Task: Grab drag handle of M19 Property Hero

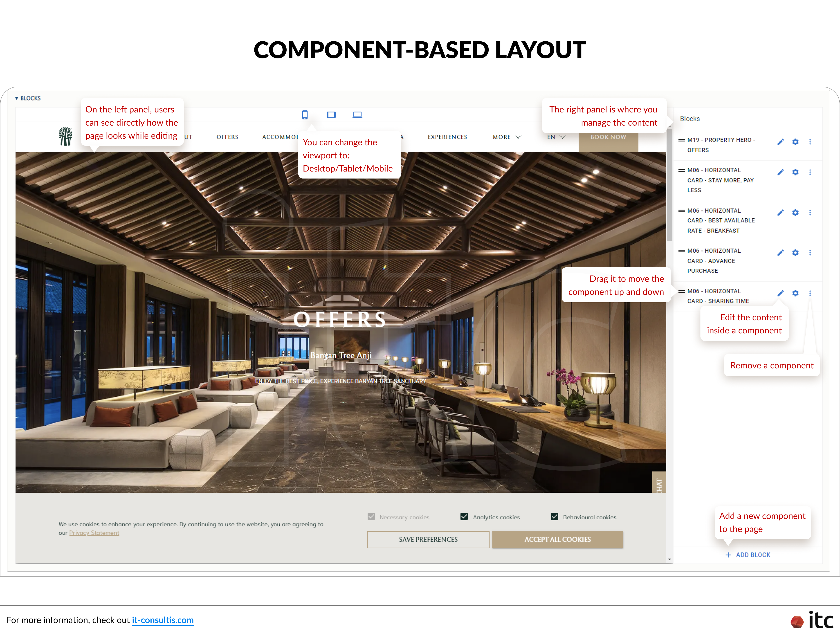Action: [682, 140]
